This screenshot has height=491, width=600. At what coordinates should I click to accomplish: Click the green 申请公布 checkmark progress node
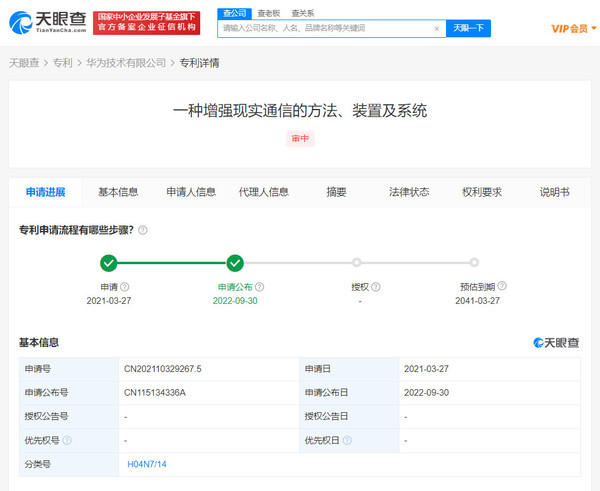click(x=235, y=263)
